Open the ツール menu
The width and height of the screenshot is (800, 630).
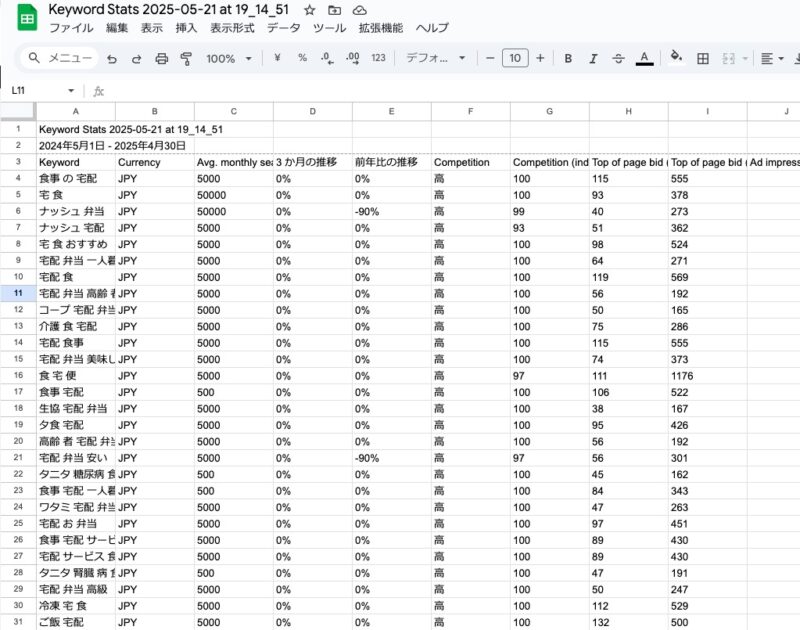pyautogui.click(x=329, y=28)
